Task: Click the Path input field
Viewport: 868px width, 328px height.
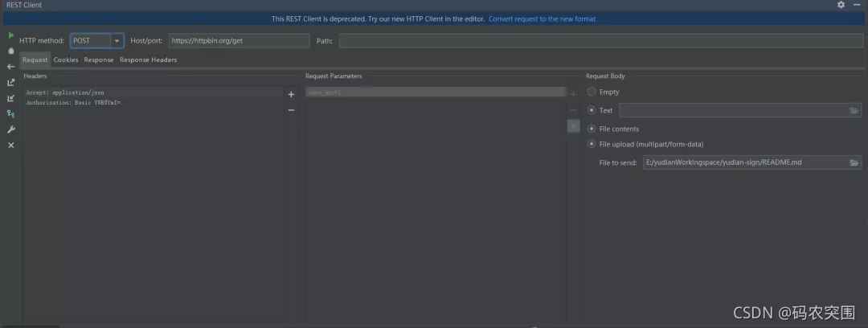Action: tap(601, 41)
